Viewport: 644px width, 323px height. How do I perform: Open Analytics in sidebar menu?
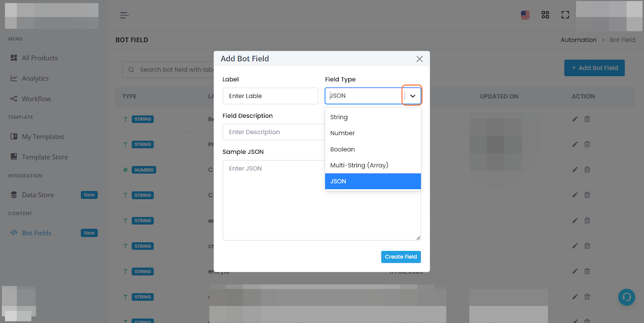(x=35, y=78)
